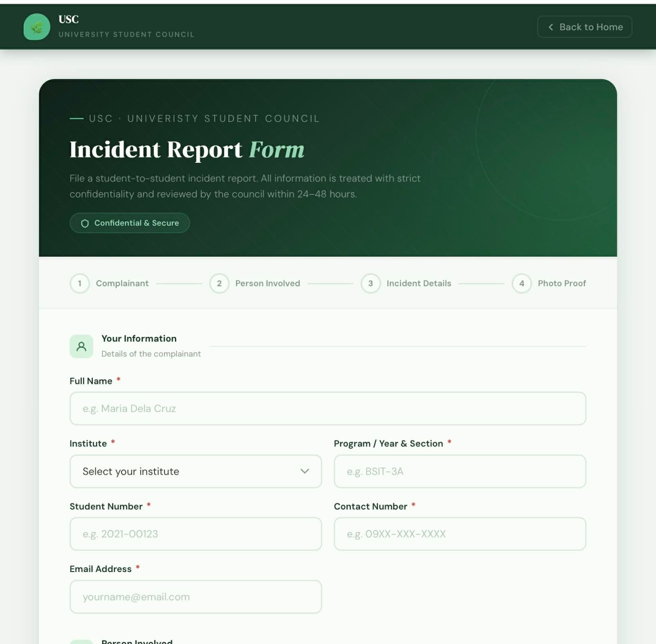Jump to the Photo Proof step label
Screen dimensions: 656x644
pyautogui.click(x=562, y=283)
